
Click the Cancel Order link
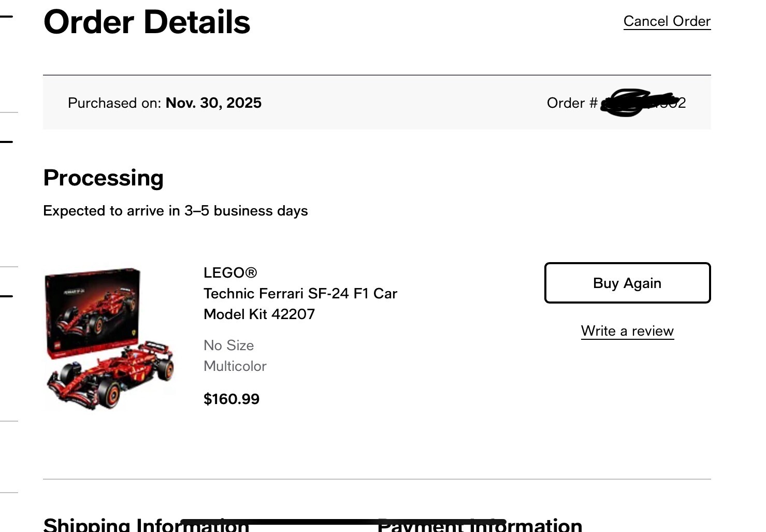pyautogui.click(x=667, y=21)
